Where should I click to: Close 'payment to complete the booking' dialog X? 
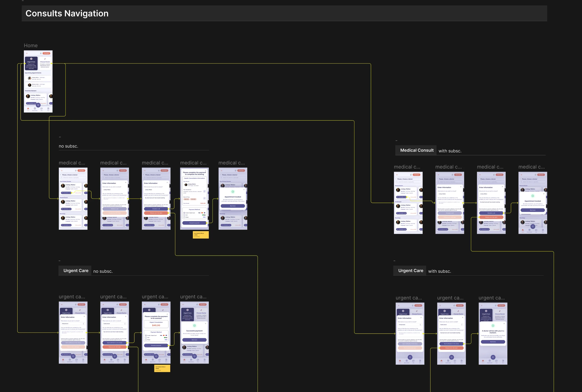click(x=206, y=171)
